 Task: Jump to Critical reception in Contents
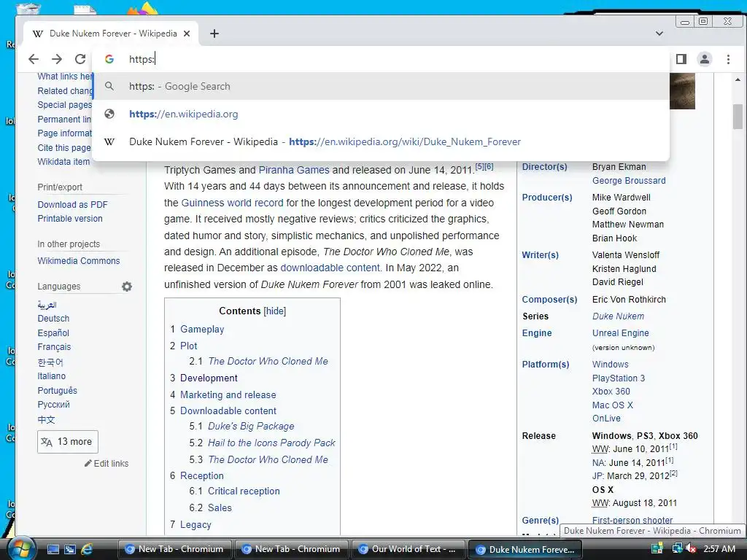click(244, 491)
